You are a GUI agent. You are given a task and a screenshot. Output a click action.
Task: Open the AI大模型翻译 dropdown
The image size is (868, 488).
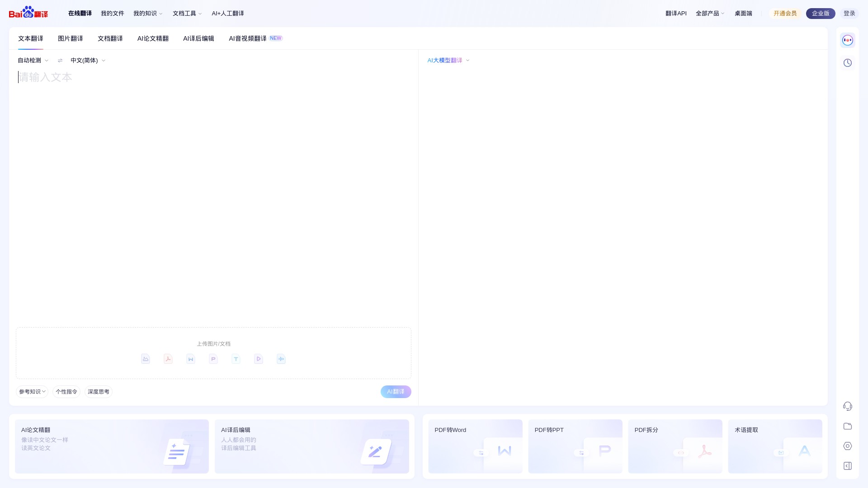[x=447, y=60]
